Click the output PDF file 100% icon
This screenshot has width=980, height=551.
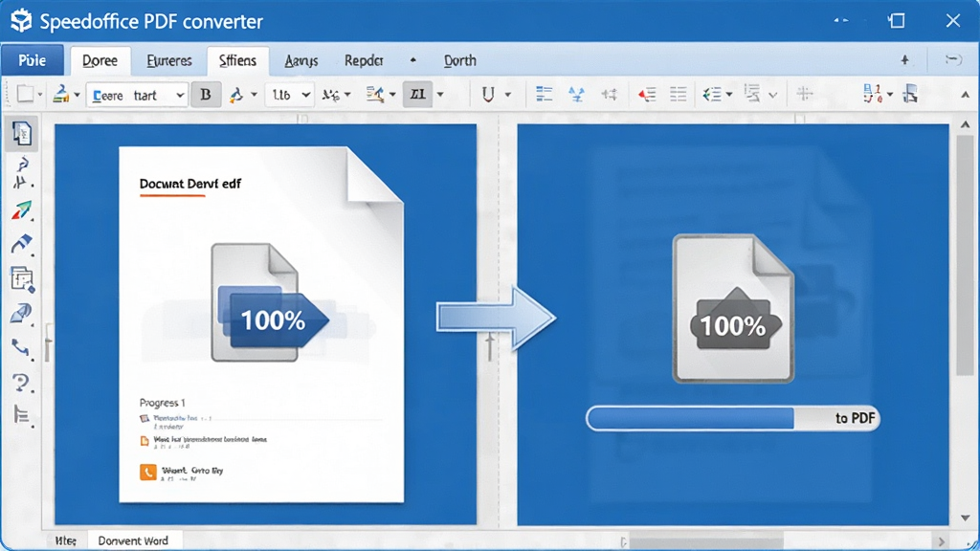(x=734, y=309)
